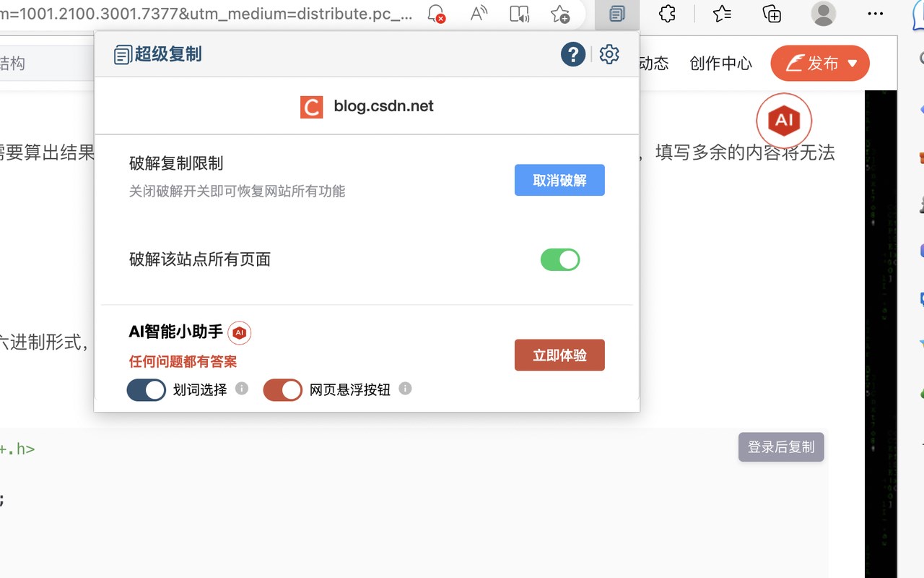Open 创作中心 in CSDN navigation
Image resolution: width=924 pixels, height=578 pixels.
click(x=720, y=64)
